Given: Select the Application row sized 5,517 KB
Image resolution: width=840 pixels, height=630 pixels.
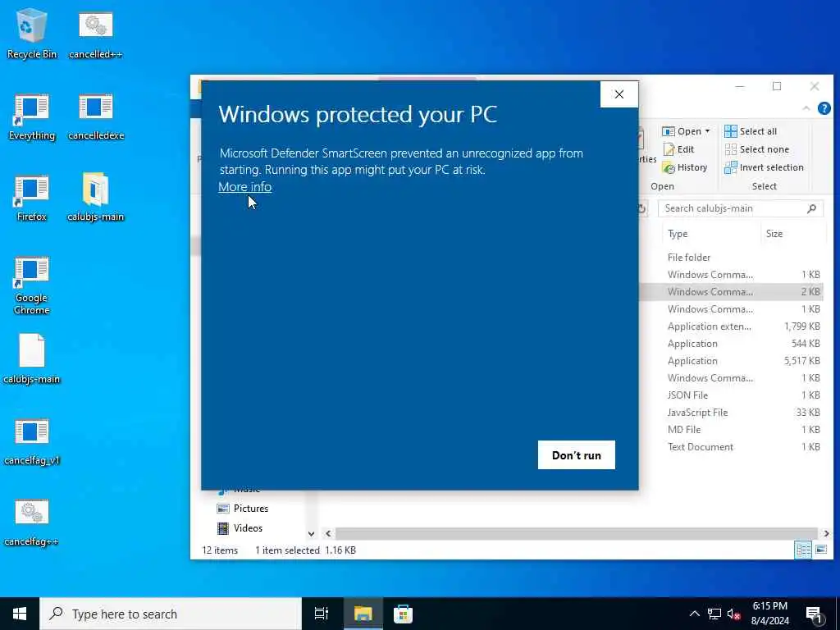Looking at the screenshot, I should (x=731, y=361).
